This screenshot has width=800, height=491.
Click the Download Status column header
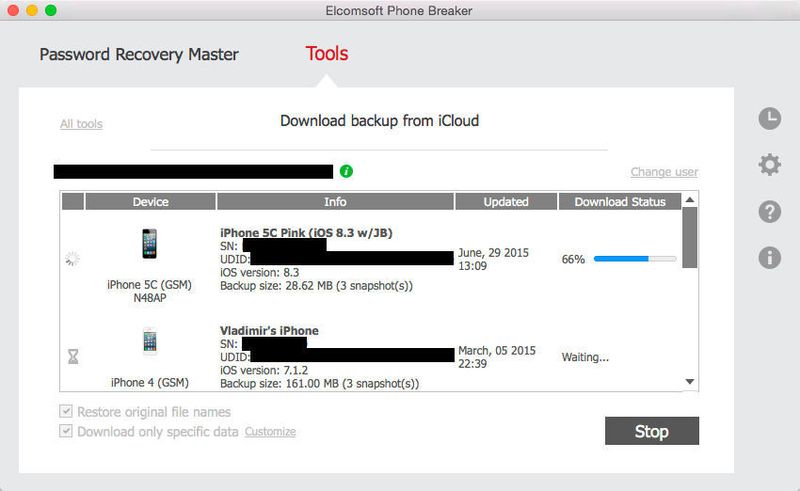pos(620,202)
